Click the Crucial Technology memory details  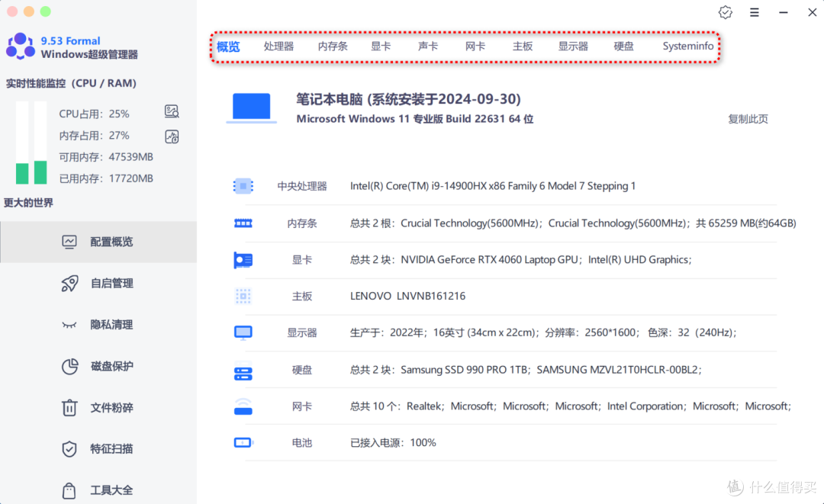point(573,223)
